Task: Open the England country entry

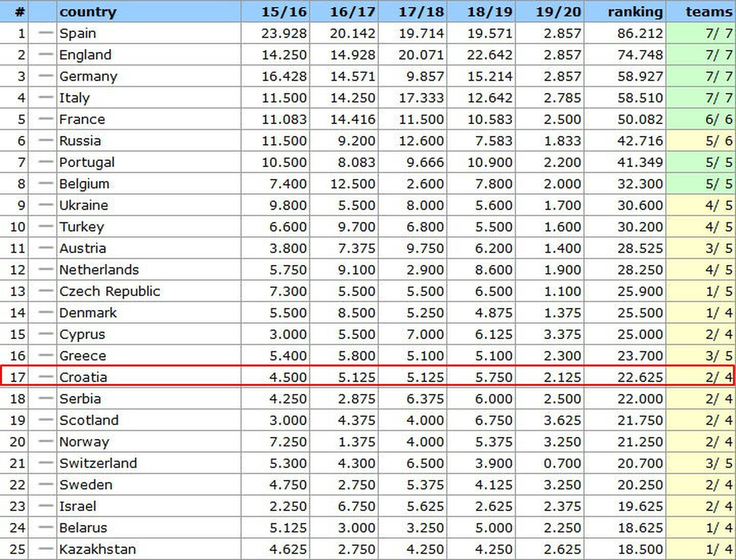Action: [x=85, y=55]
